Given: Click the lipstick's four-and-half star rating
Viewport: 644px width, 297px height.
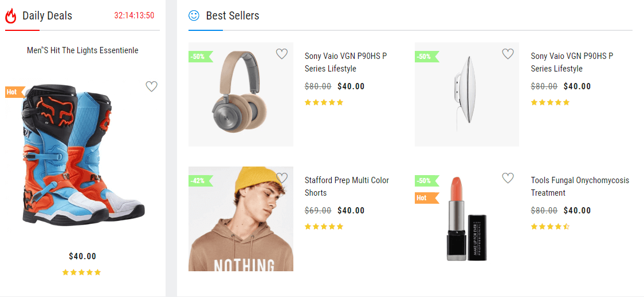Looking at the screenshot, I should pyautogui.click(x=550, y=227).
